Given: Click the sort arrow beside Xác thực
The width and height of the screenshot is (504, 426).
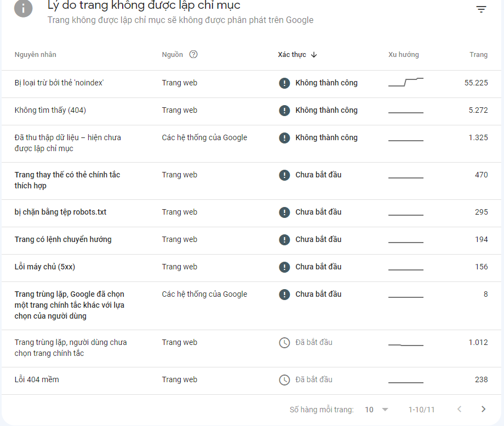Looking at the screenshot, I should pos(314,55).
